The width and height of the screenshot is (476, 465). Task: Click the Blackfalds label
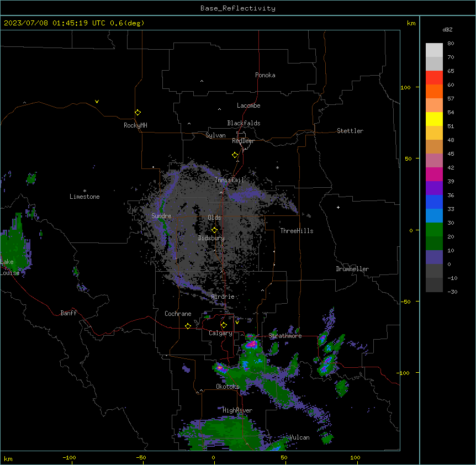tap(244, 123)
